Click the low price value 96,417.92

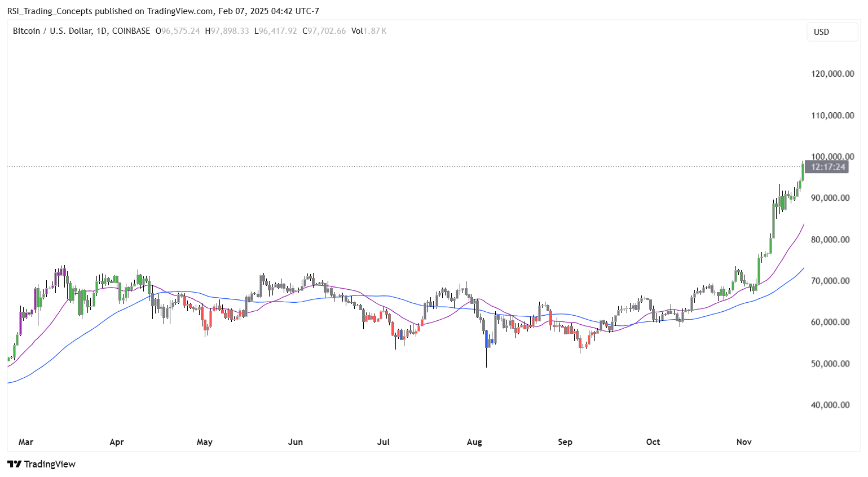(277, 31)
